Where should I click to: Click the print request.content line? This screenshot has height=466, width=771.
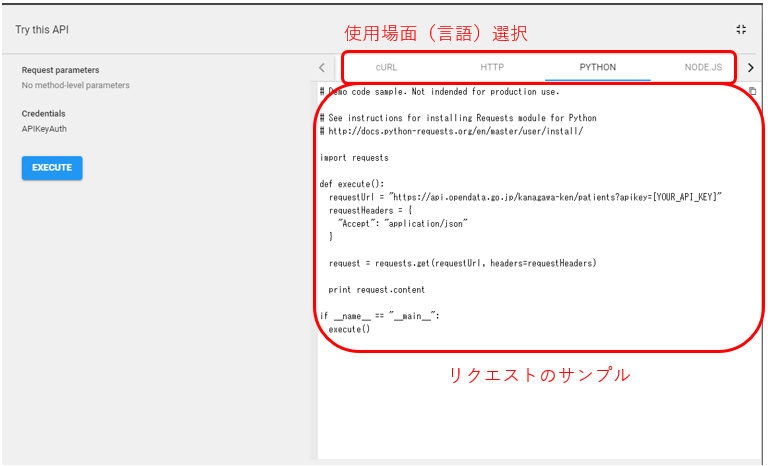pos(377,290)
